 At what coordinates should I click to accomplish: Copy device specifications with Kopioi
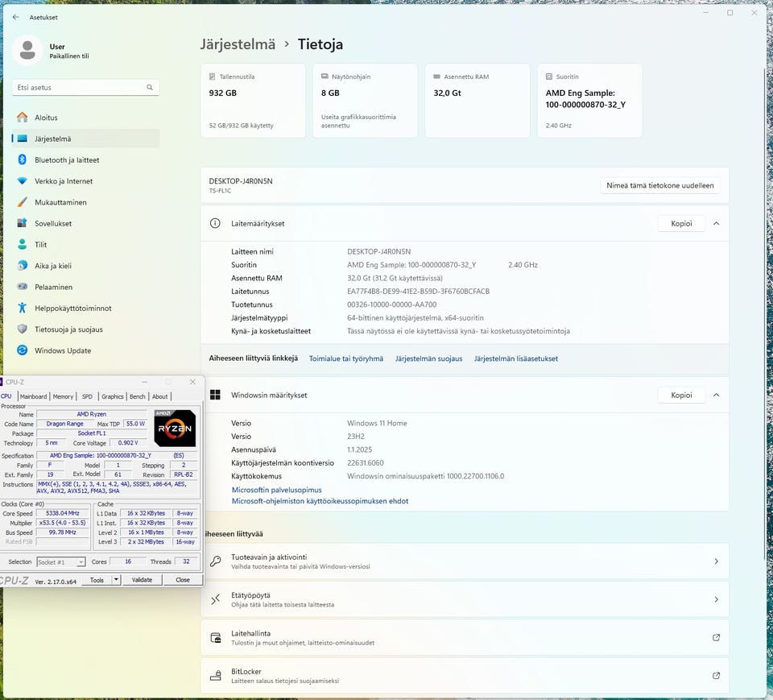681,223
